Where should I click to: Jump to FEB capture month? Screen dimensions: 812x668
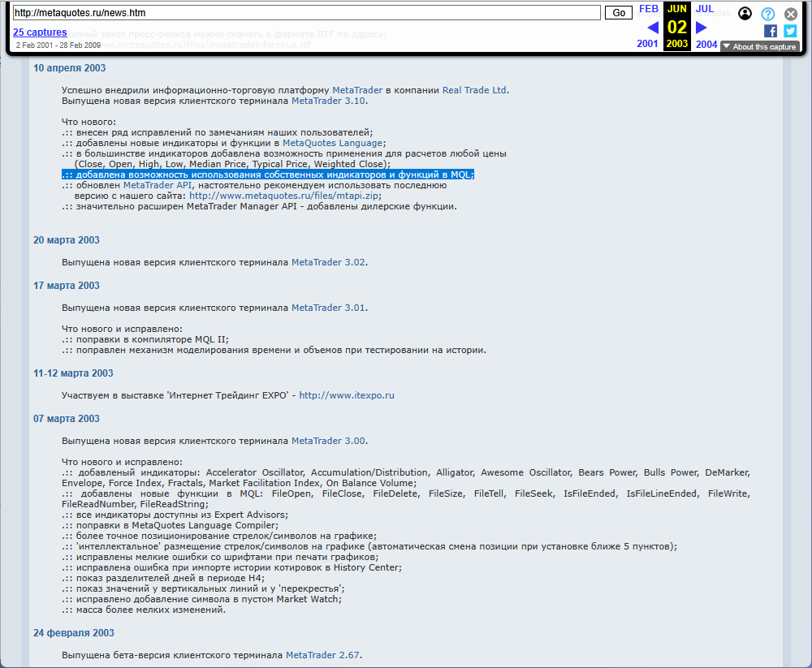(648, 9)
